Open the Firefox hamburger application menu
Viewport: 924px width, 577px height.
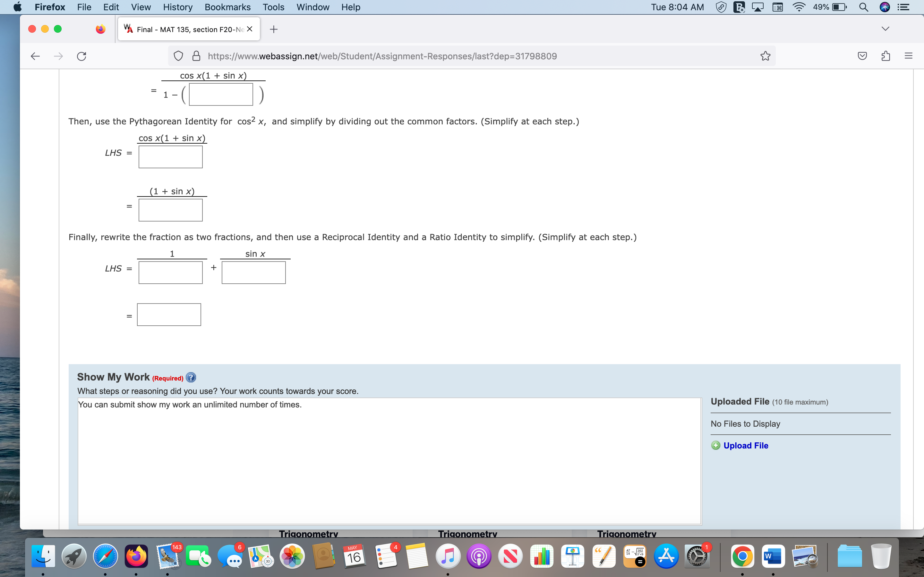[x=908, y=56]
